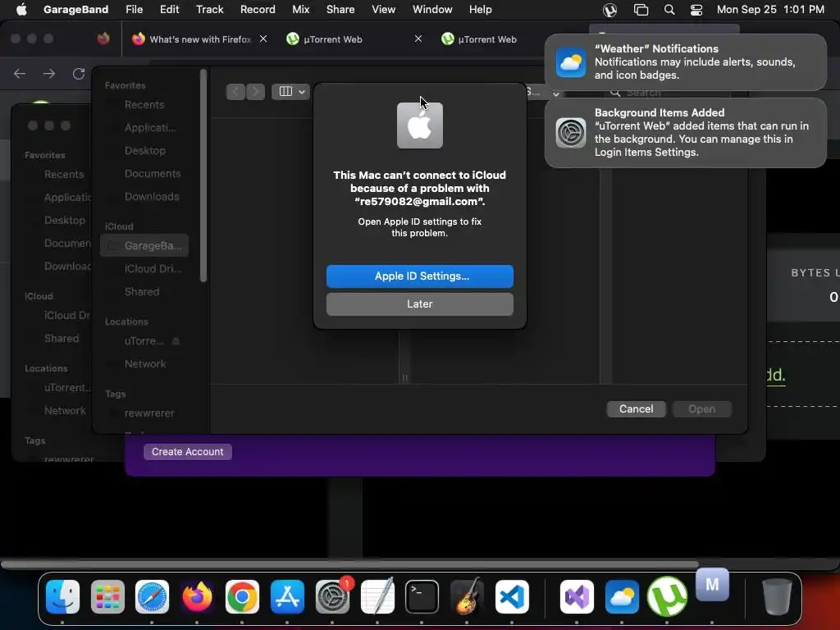Open Spotlight search in menu bar

(669, 9)
